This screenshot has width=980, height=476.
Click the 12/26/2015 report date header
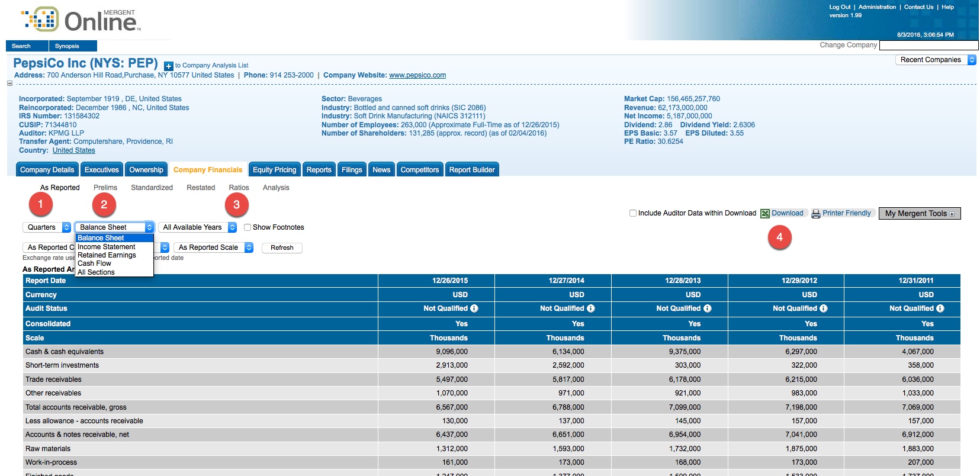450,281
